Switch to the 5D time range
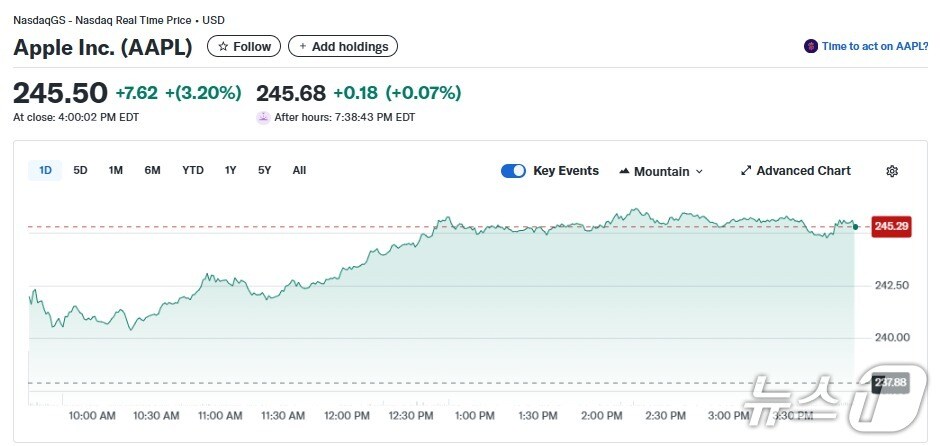 80,170
